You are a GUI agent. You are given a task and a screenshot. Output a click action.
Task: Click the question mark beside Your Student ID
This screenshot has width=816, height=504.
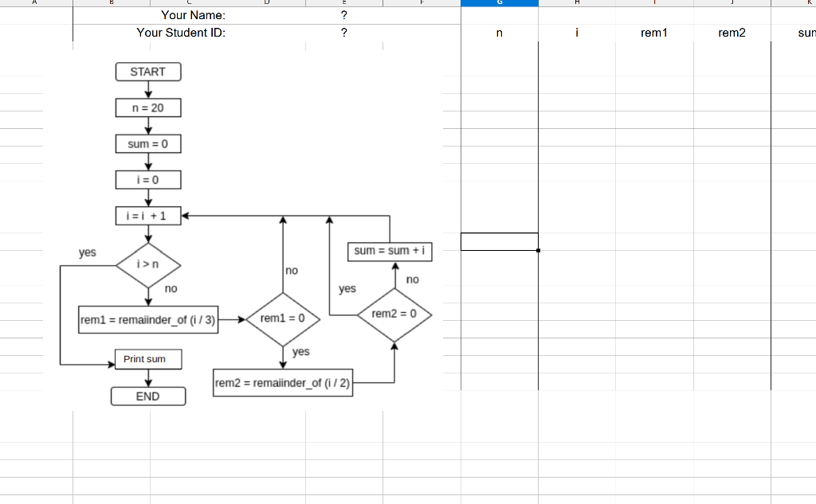tap(343, 33)
